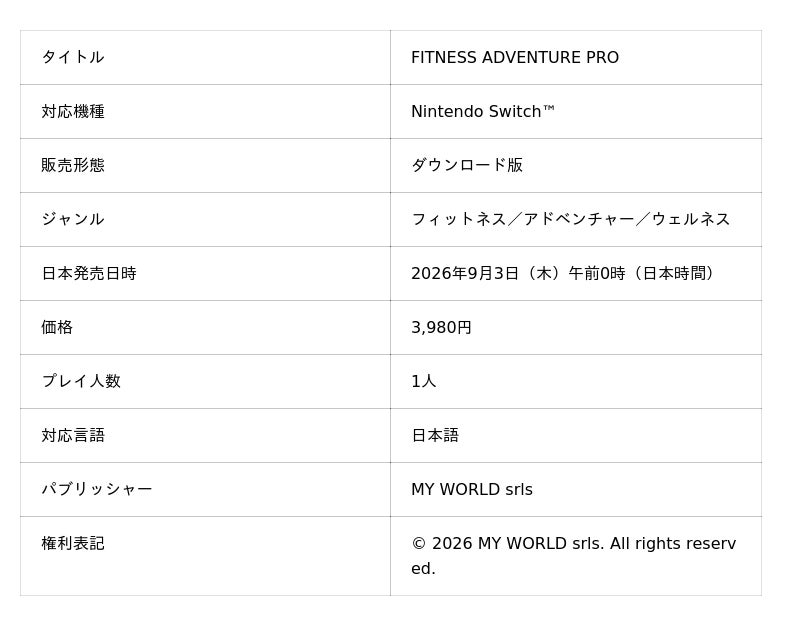The width and height of the screenshot is (800, 626).
Task: Select the フィットネス／アドベンチャー／ウェルネス genre text
Action: tap(570, 219)
